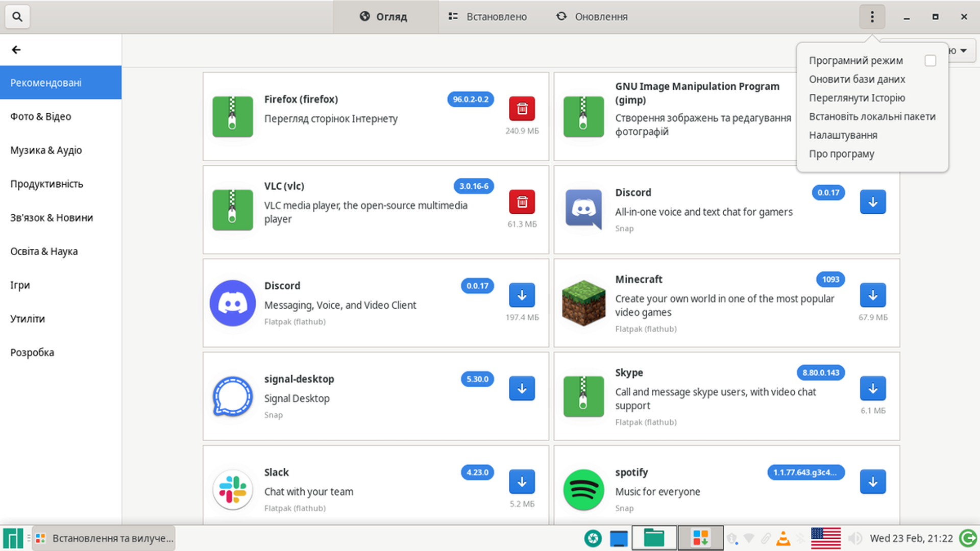Select the Ігри category
The width and height of the screenshot is (980, 551).
[61, 285]
